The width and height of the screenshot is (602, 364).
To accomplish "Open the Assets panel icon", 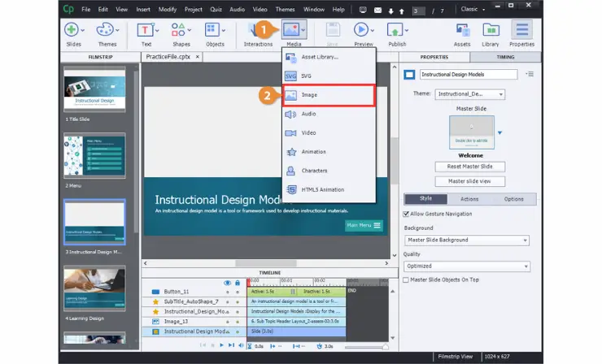I will pyautogui.click(x=462, y=30).
